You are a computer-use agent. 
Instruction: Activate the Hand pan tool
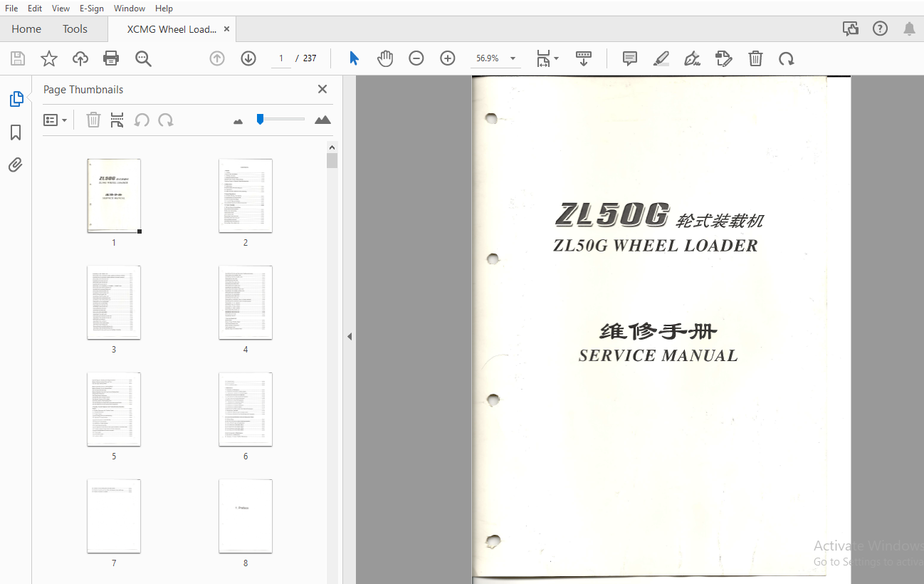click(x=385, y=58)
